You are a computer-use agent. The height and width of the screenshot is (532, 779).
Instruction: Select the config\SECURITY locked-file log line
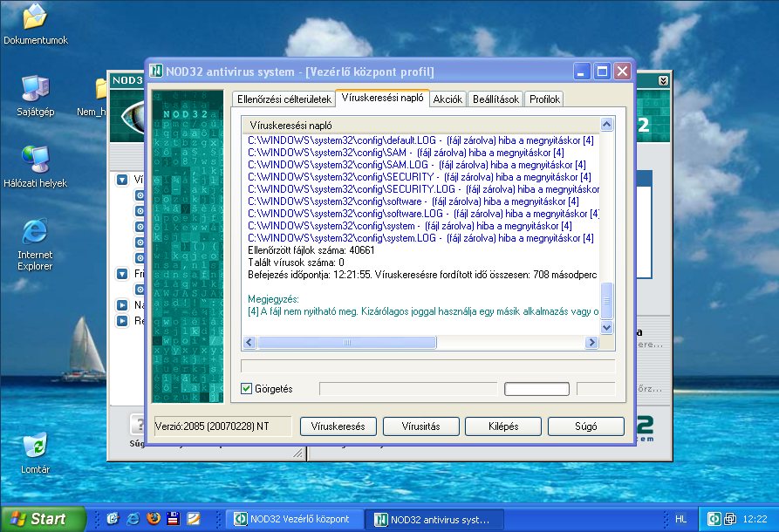(x=420, y=177)
